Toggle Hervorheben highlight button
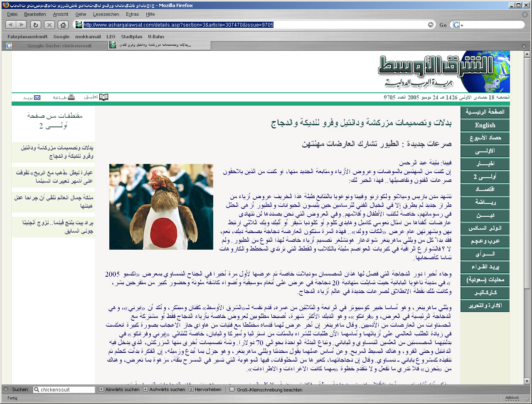 205,390
